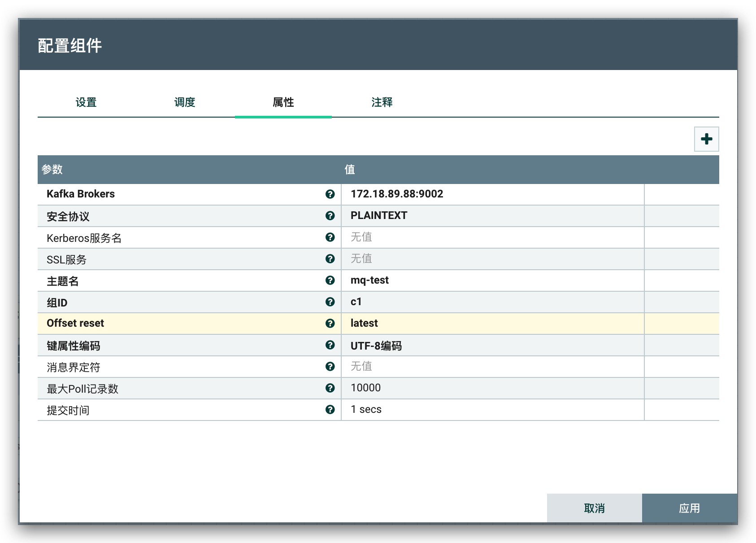Click help icon for Kerberos服务名
756x543 pixels.
(330, 237)
